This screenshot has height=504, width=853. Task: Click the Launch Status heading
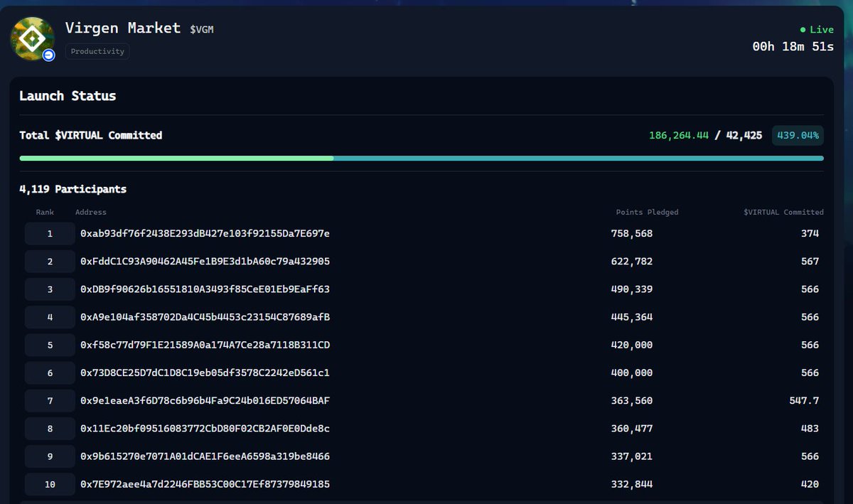[x=68, y=95]
